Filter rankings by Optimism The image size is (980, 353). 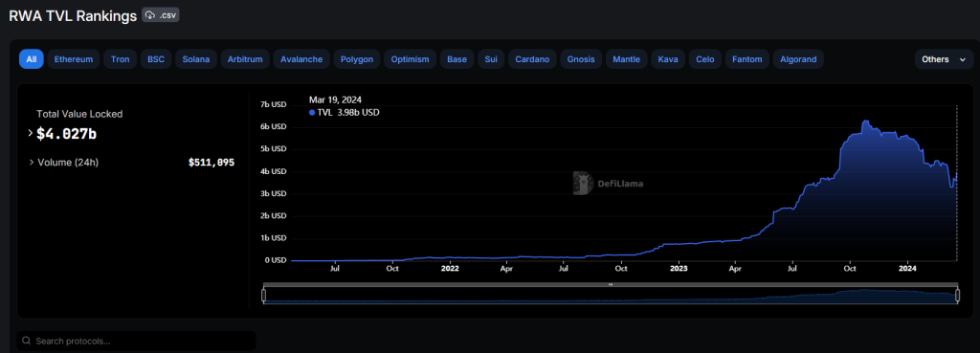coord(410,59)
